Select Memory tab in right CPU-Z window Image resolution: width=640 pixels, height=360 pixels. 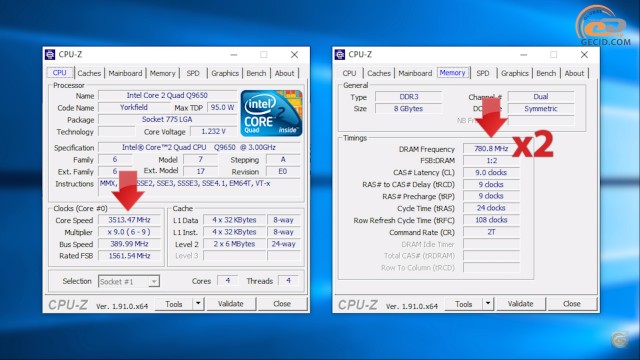point(453,72)
